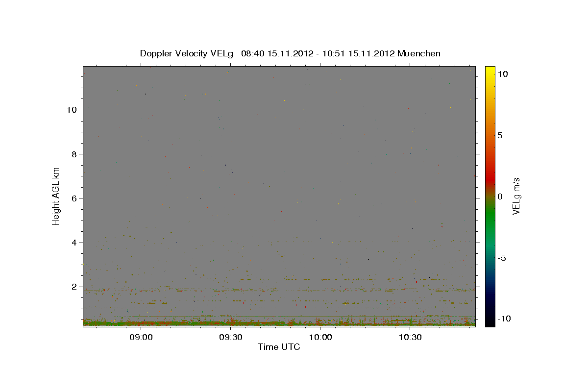This screenshot has width=588, height=392.
Task: Click the low-level velocity band near ground
Action: coord(279,322)
